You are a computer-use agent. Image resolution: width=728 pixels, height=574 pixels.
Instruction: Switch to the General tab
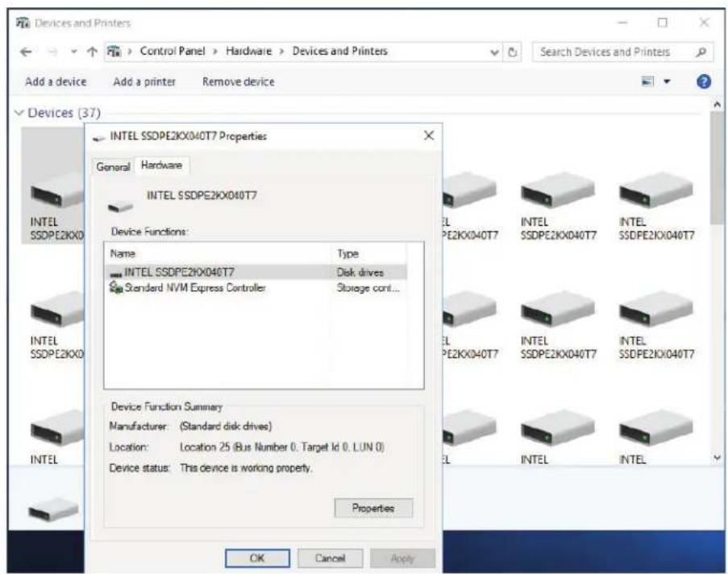(113, 167)
